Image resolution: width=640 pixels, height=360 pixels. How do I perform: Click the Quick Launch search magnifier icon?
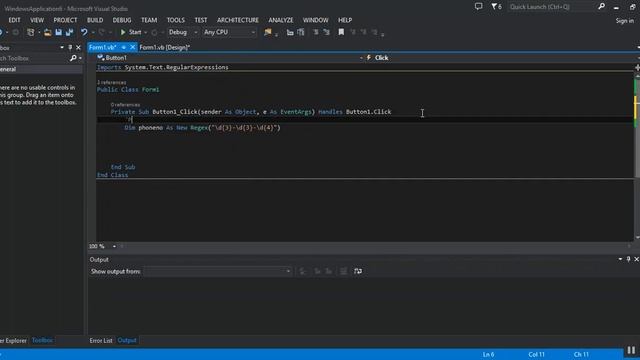point(601,7)
